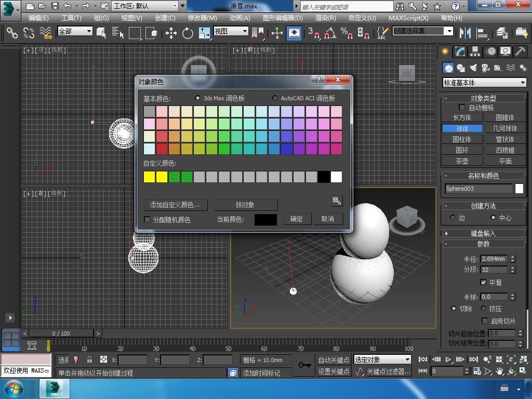
Task: Open the 渲染(R) menu
Action: [x=325, y=18]
